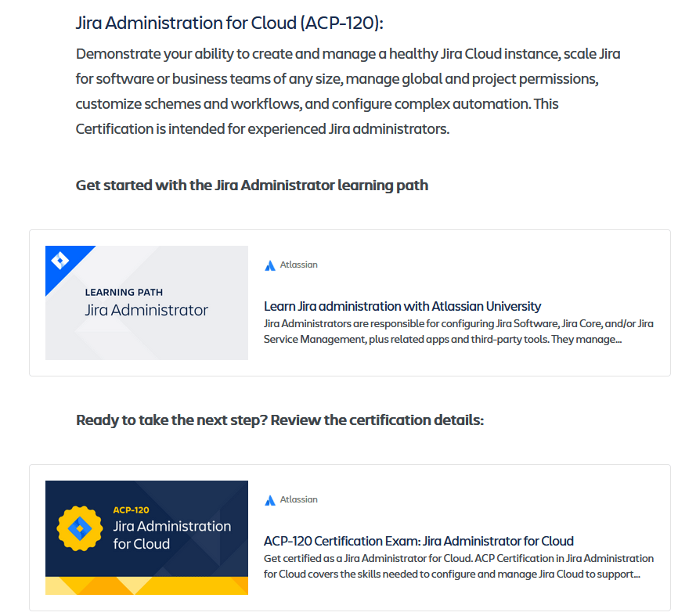This screenshot has width=678, height=616.
Task: Click the yellow certification badge icon
Action: point(81,529)
